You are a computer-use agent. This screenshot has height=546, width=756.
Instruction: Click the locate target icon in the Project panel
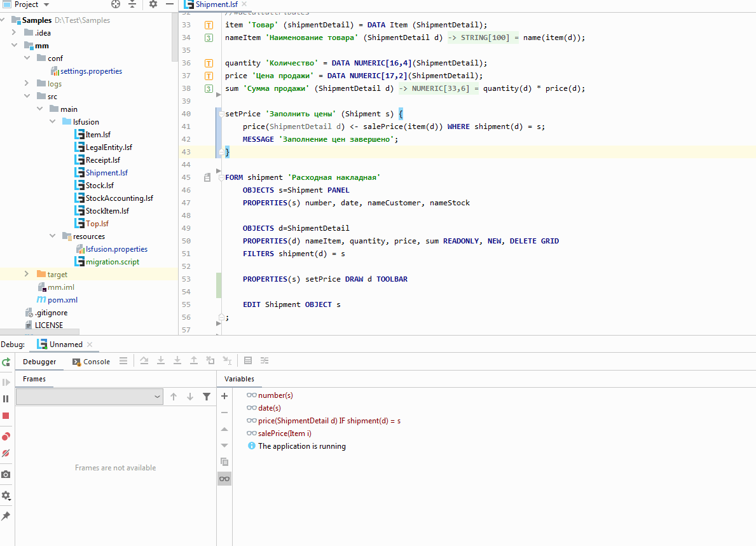(x=116, y=4)
